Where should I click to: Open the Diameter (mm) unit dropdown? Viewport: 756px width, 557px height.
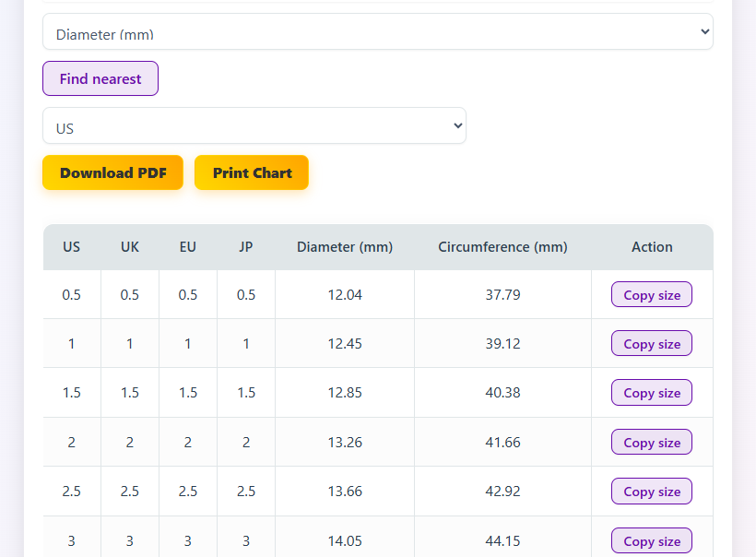click(377, 32)
